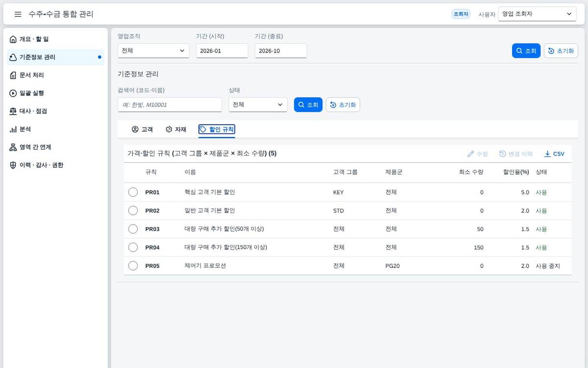Click the 영역 간 연계 hierarchy icon
This screenshot has width=588, height=368.
pos(13,147)
